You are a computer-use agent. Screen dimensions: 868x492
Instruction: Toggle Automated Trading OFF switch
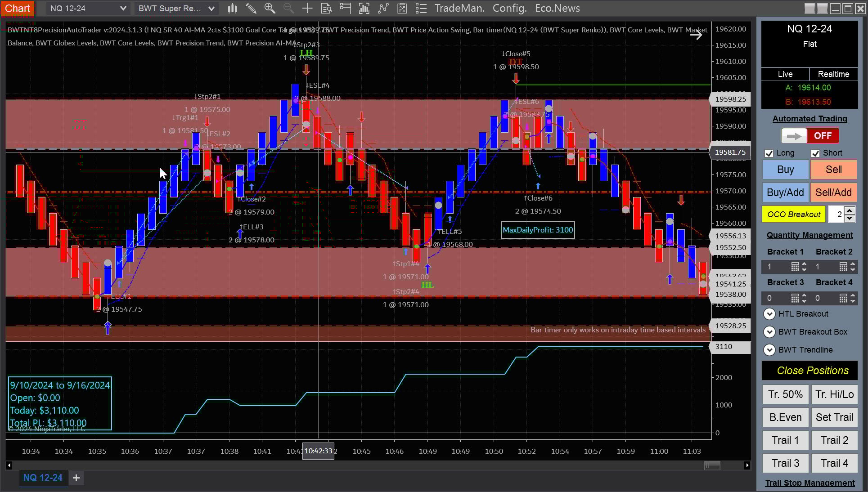coord(810,136)
